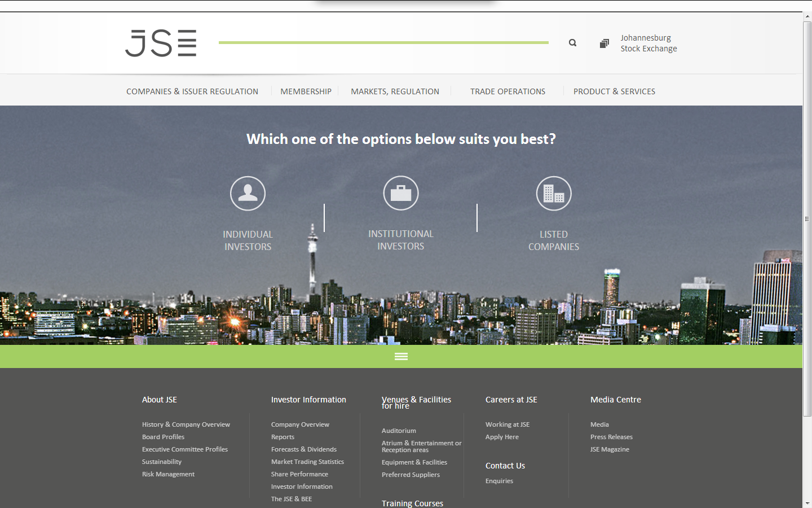Select the Institutional Investors briefcase icon
The image size is (812, 508).
point(401,193)
